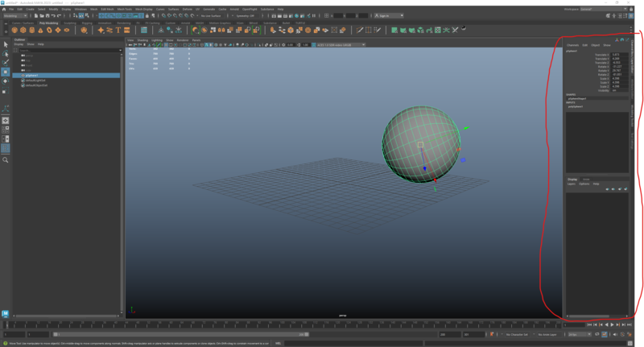Viewport: 644px width, 347px height.
Task: Create a text object with the T shelf icon
Action: pyautogui.click(x=118, y=30)
